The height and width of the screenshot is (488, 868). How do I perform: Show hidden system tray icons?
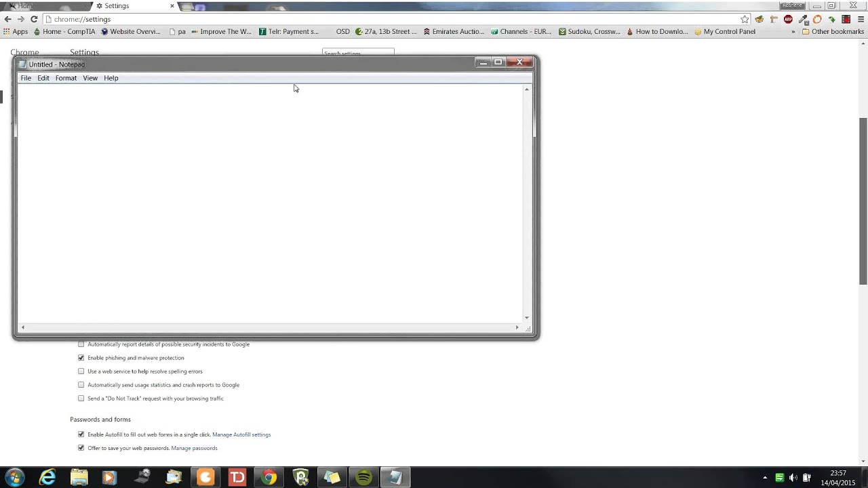[x=765, y=478]
